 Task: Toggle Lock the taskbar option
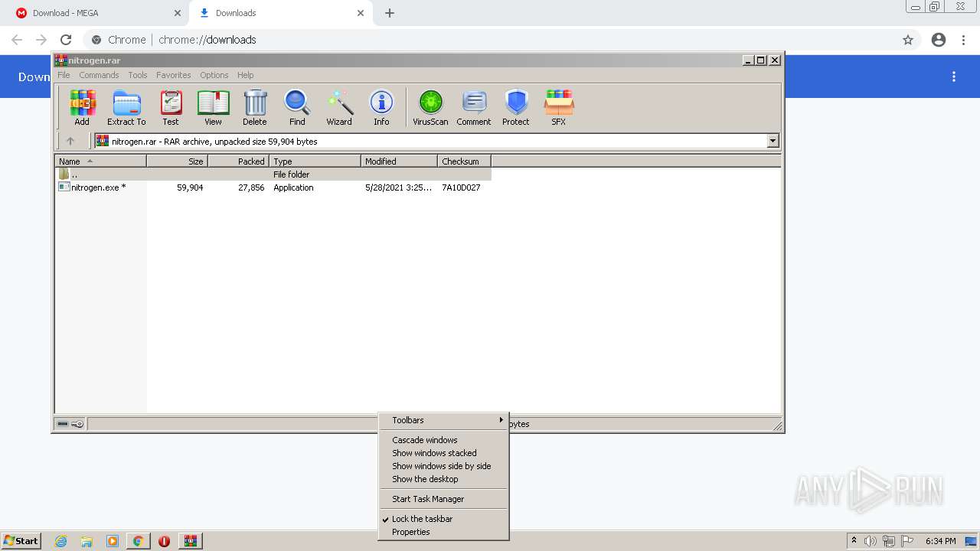tap(422, 519)
